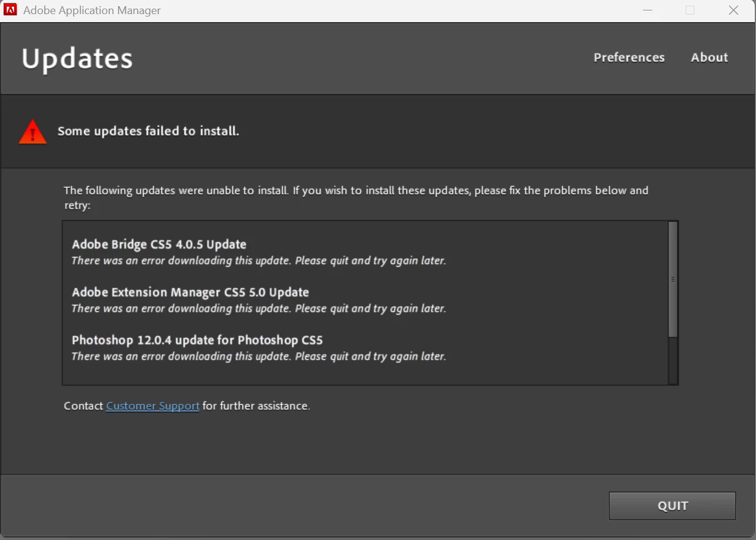Open Preferences
Viewport: 756px width, 540px height.
click(629, 57)
